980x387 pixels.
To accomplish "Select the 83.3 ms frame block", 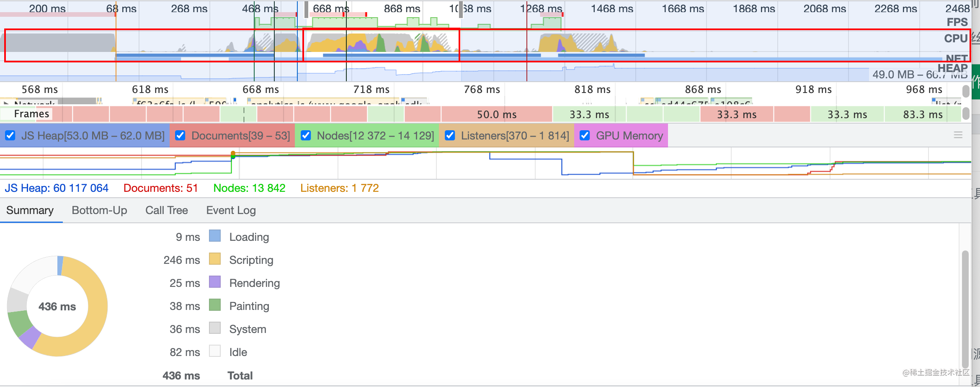I will point(923,114).
